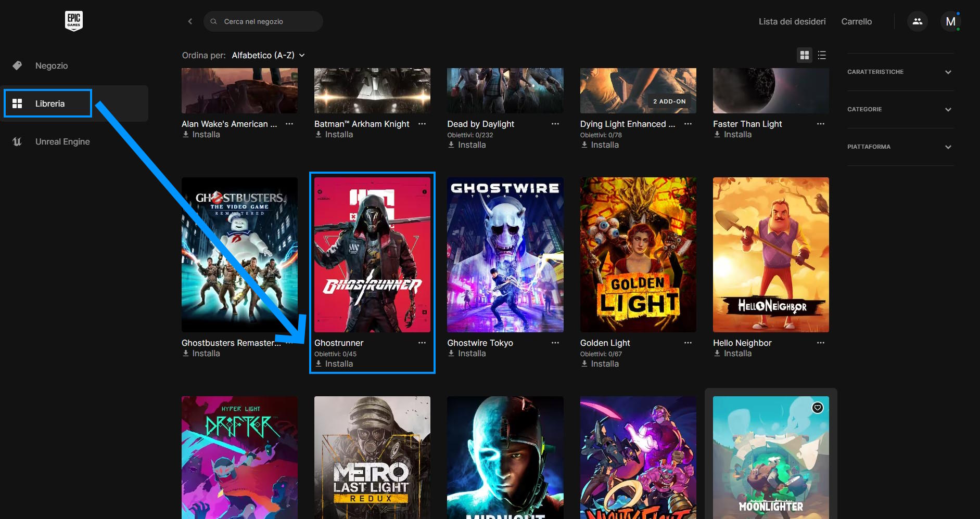This screenshot has width=980, height=519.
Task: Click Obiettivi: 0/45 under Ghostrunner
Action: (x=335, y=354)
